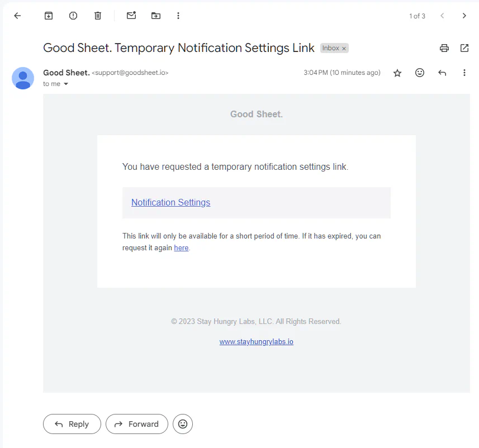Delete this email with the trash icon
479x448 pixels.
pos(98,16)
